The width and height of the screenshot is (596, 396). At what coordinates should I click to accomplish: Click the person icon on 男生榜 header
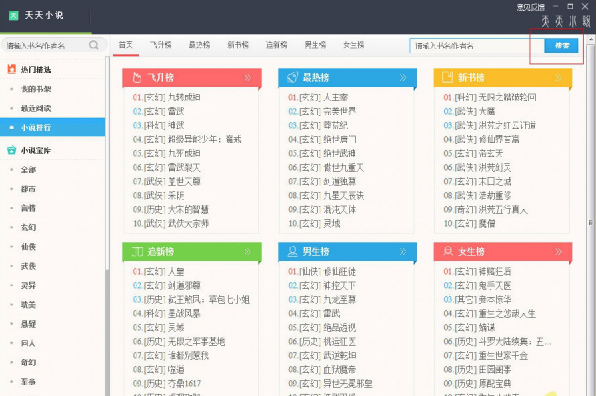coord(292,251)
